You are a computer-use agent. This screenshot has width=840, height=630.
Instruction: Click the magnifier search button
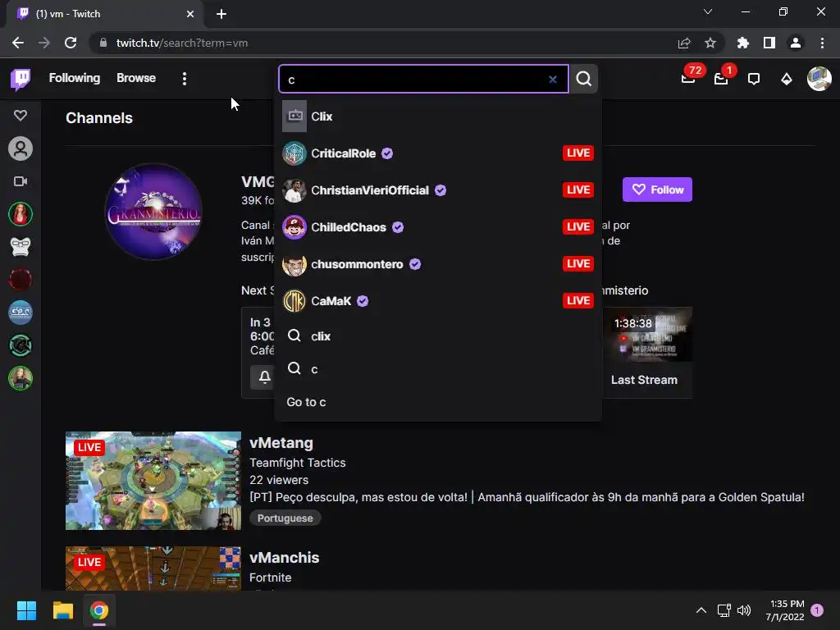584,80
